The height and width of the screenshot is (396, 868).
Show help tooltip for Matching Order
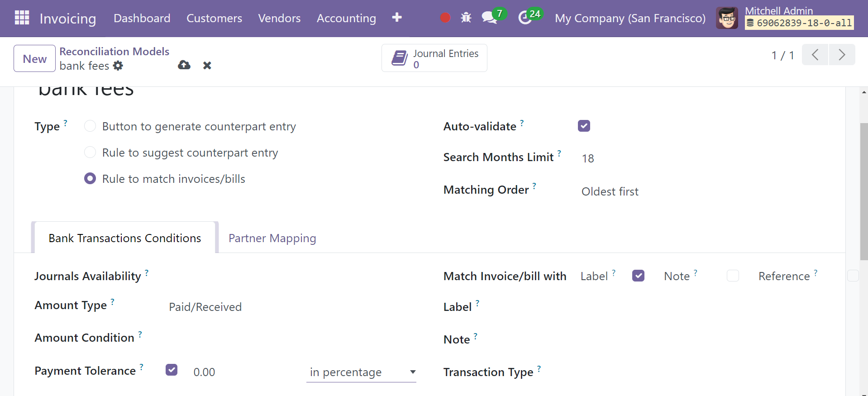[534, 186]
